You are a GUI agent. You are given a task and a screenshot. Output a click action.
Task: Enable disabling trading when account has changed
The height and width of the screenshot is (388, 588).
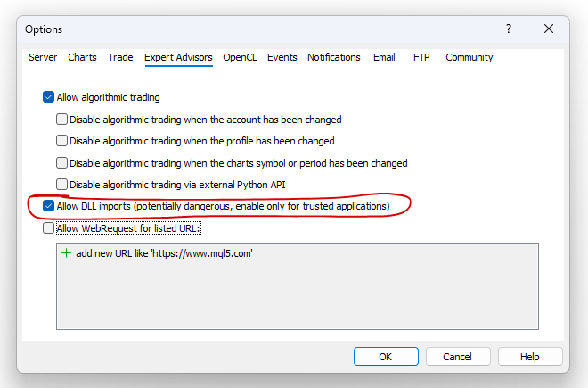tap(62, 119)
